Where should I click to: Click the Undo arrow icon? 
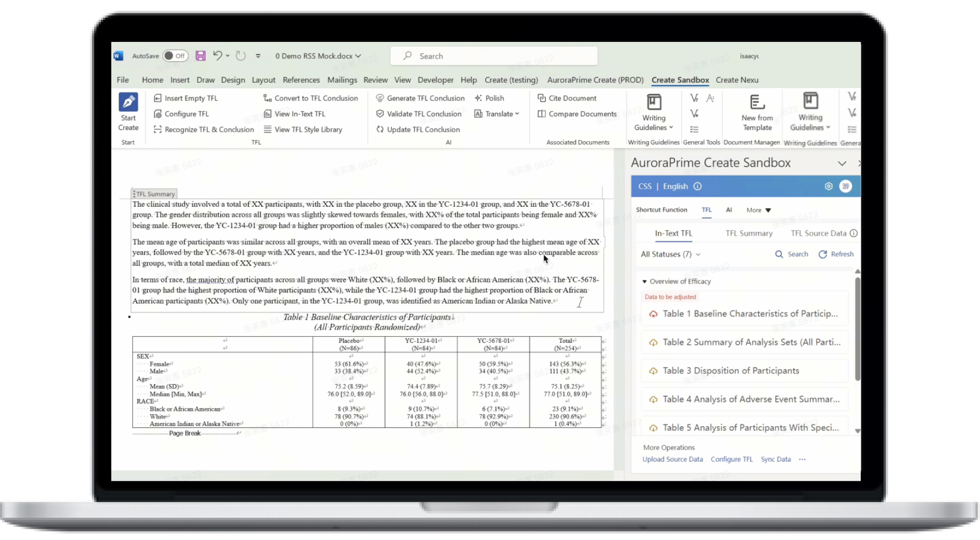[x=217, y=55]
